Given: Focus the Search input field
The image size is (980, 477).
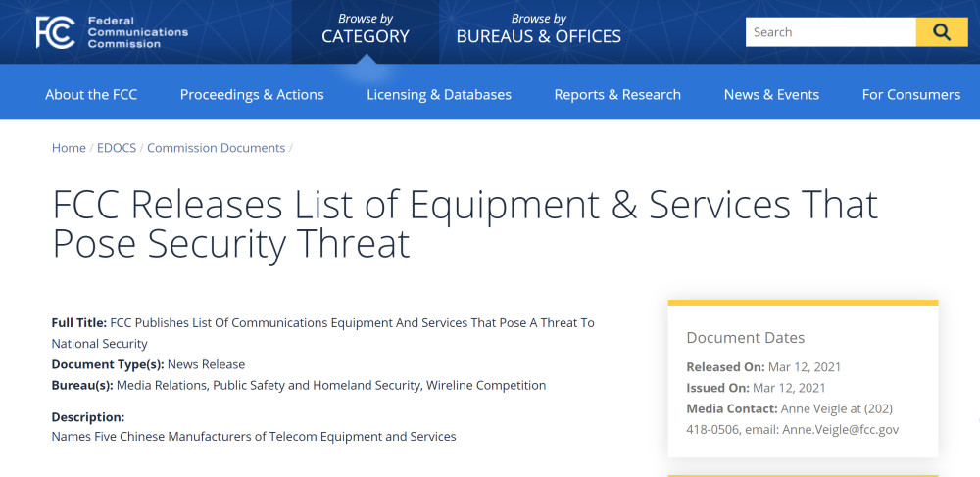Looking at the screenshot, I should click(831, 32).
